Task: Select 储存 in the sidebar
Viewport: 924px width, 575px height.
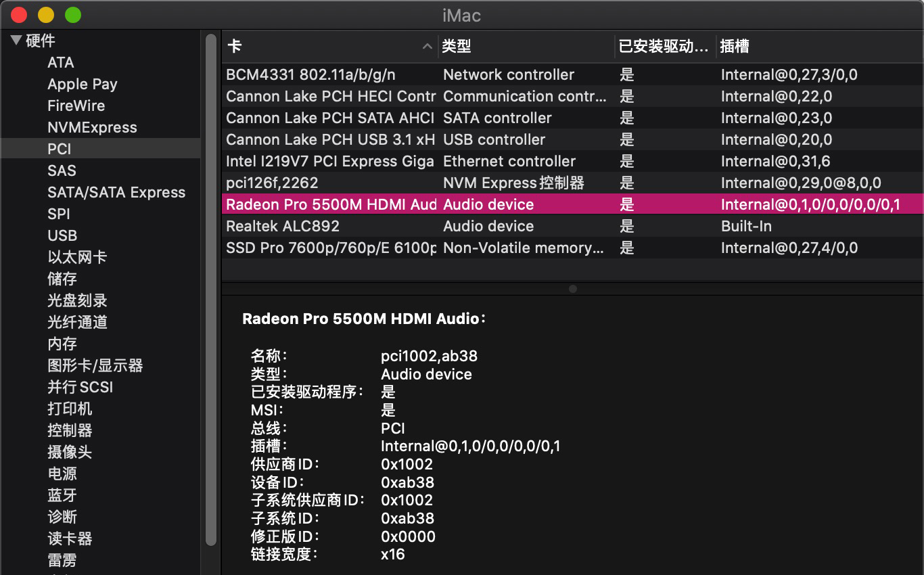Action: [62, 279]
